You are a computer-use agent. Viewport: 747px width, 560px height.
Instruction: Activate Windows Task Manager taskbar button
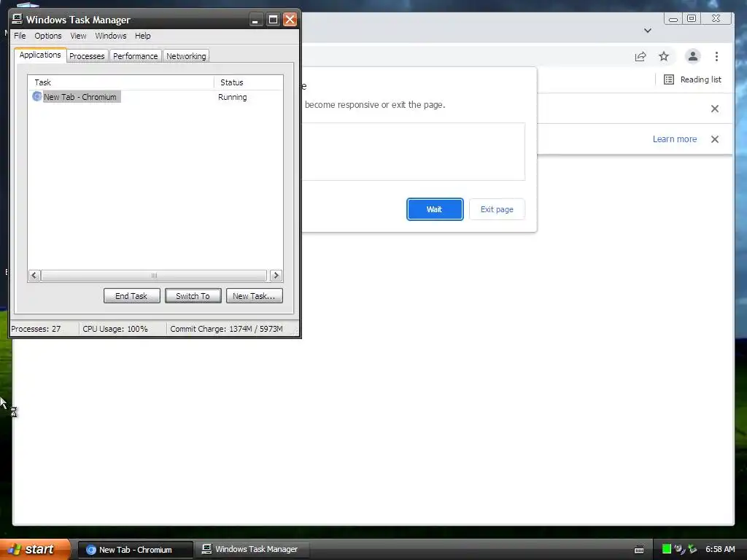pyautogui.click(x=252, y=549)
